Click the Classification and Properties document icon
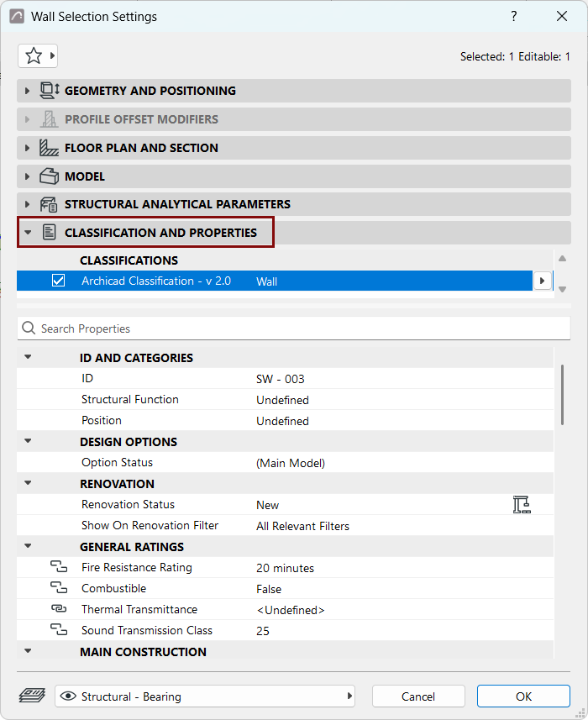The image size is (588, 720). (x=49, y=233)
